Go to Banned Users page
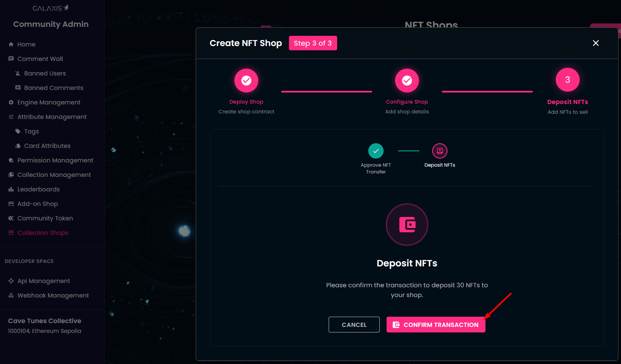Image resolution: width=621 pixels, height=364 pixels. 45,73
